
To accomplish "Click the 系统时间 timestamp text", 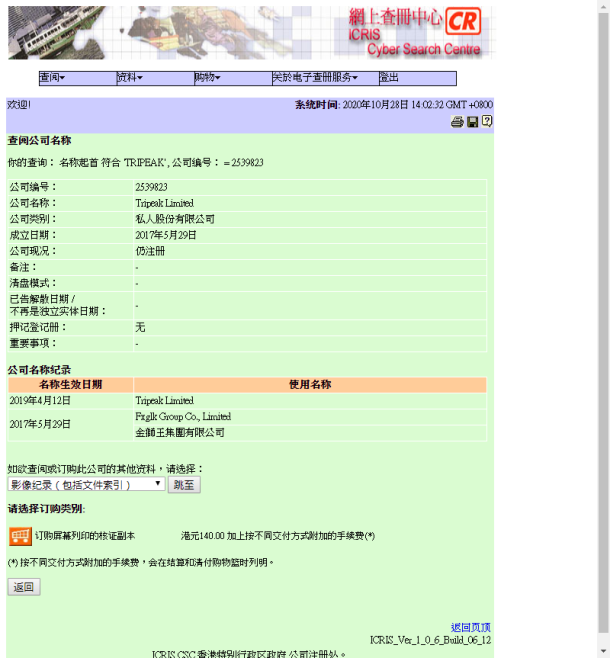I will (394, 105).
